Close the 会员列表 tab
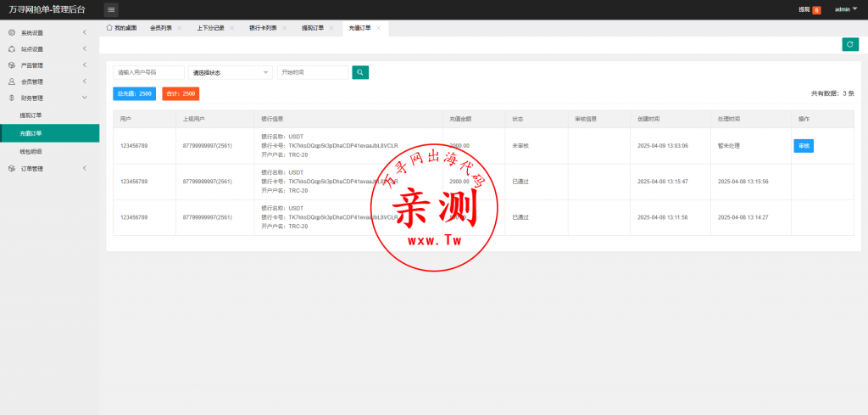Viewport: 868px width, 415px height. coord(180,28)
